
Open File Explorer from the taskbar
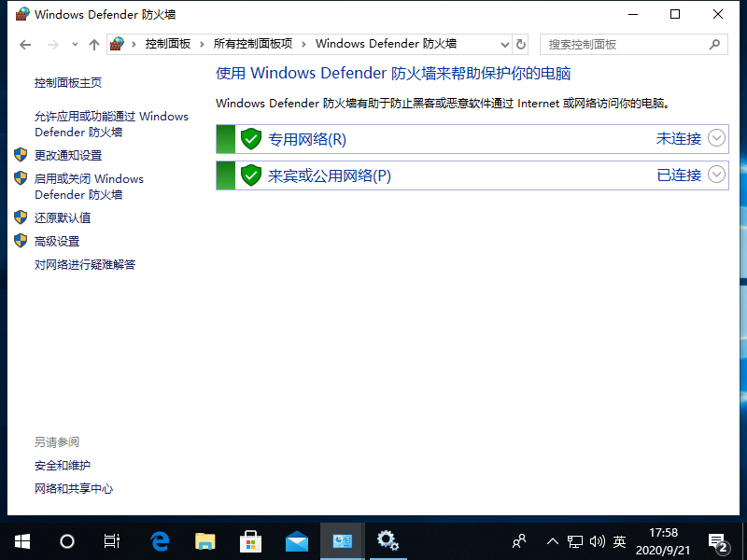point(205,540)
